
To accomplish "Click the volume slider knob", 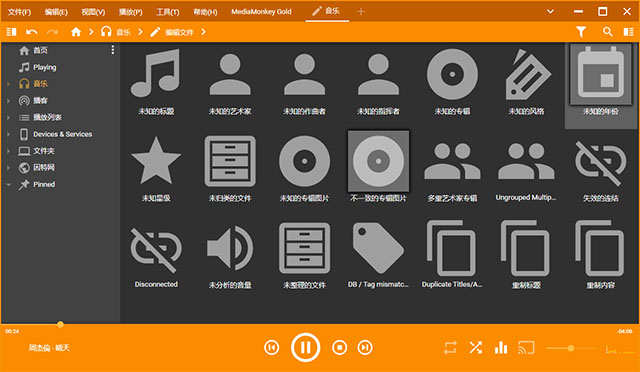I will click(x=571, y=348).
